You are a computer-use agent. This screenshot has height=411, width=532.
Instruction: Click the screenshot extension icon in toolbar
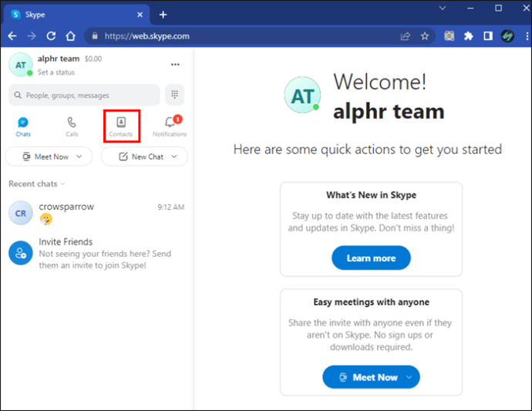coord(450,36)
